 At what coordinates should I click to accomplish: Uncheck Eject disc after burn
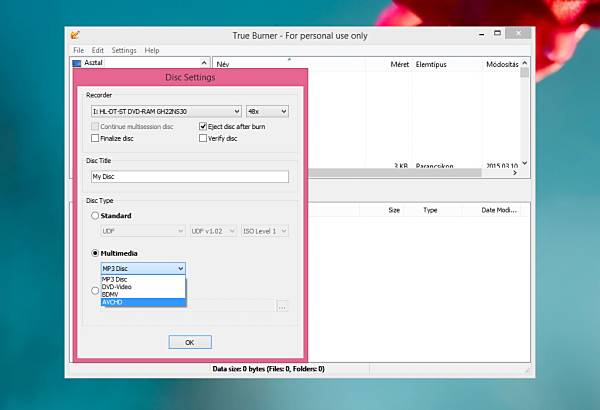point(203,126)
